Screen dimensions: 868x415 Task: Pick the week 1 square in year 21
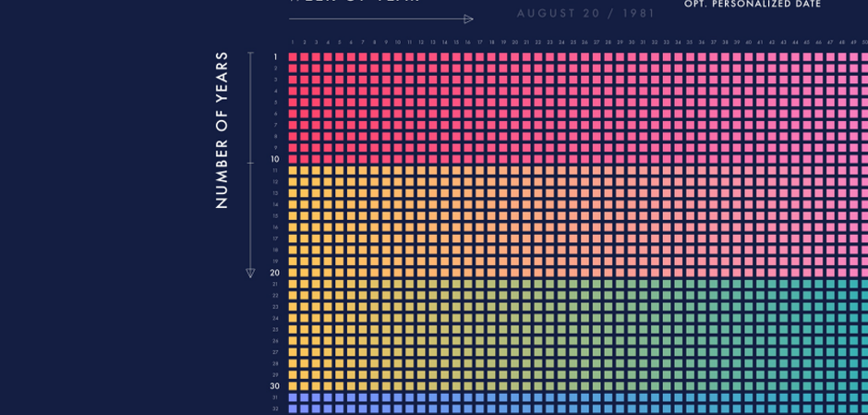293,285
